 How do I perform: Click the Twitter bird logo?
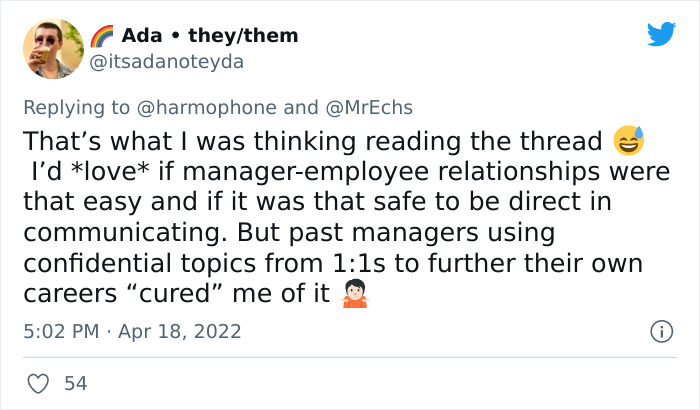pos(661,35)
